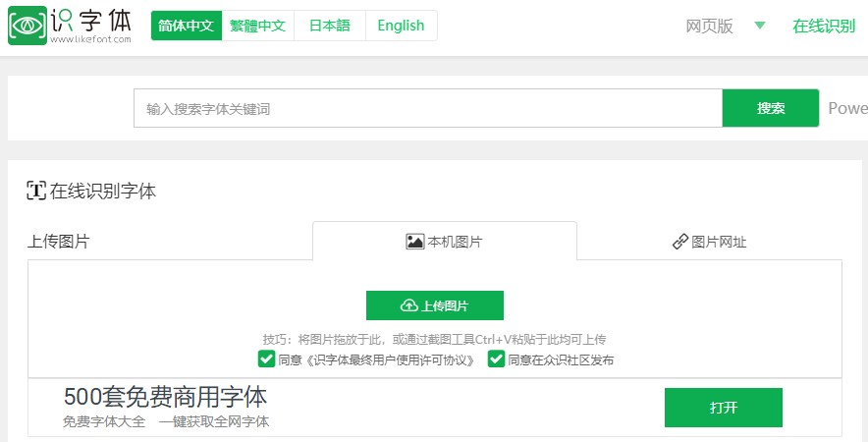
Task: Click the 免费字体大全 一键获取全网字体 subtitle
Action: pos(166,421)
